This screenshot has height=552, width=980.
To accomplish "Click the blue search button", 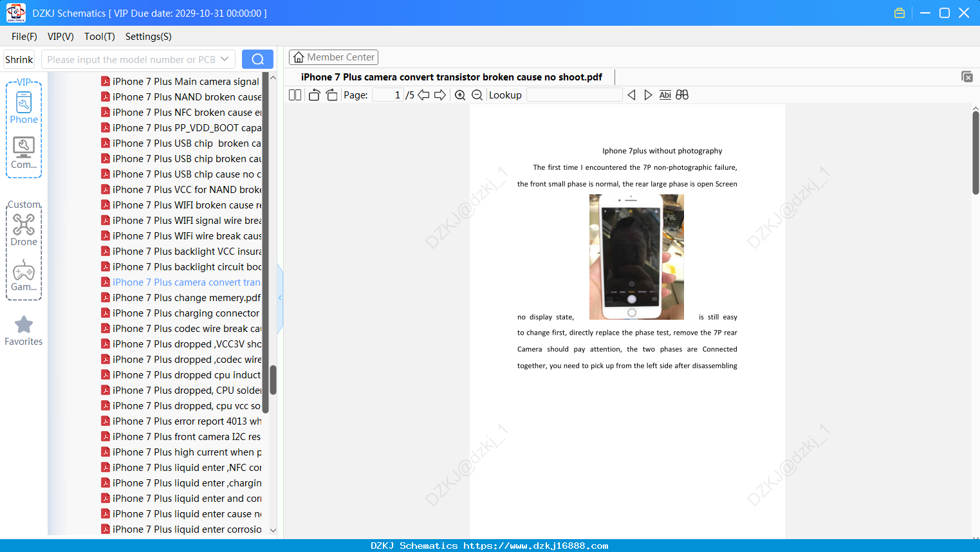I will tap(257, 59).
